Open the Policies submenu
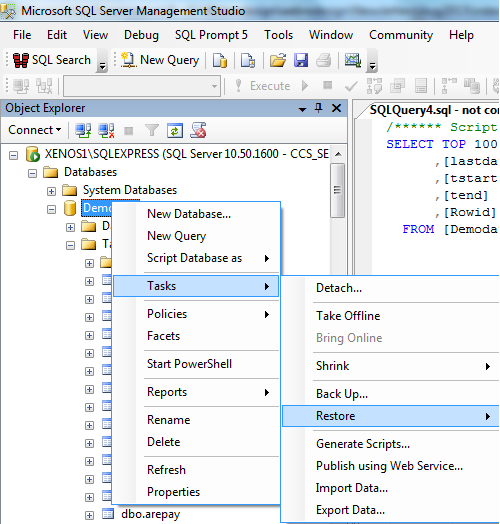The width and height of the screenshot is (500, 524). click(x=196, y=314)
